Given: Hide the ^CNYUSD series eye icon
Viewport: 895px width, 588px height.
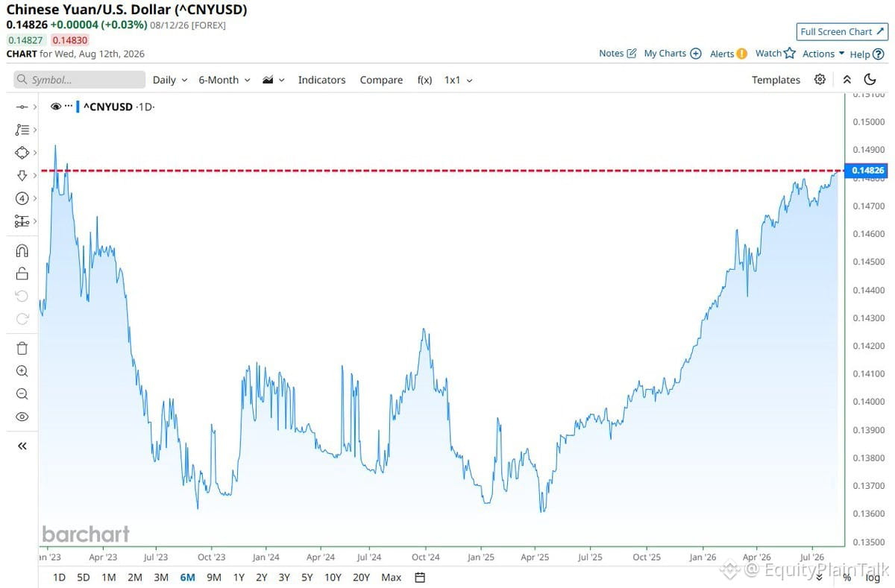Looking at the screenshot, I should (x=55, y=107).
